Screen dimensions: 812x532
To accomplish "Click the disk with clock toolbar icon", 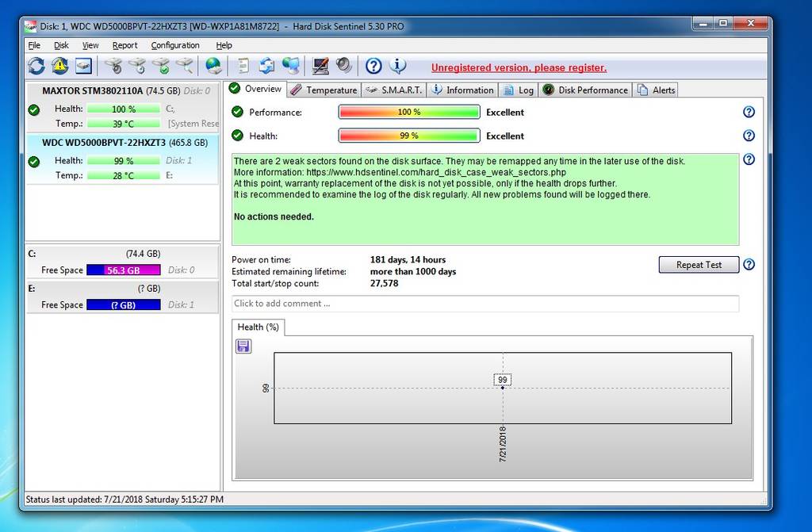I will click(x=138, y=66).
